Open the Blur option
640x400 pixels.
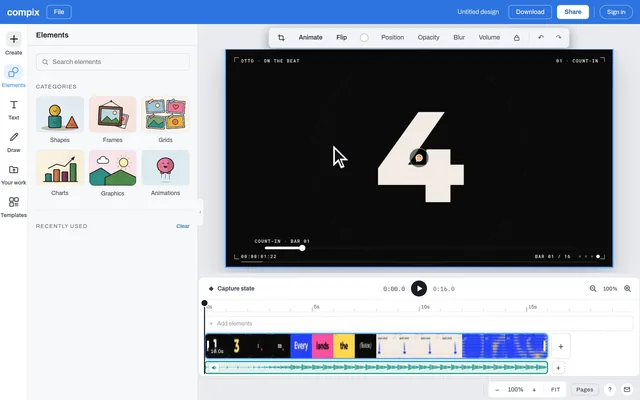pyautogui.click(x=459, y=37)
